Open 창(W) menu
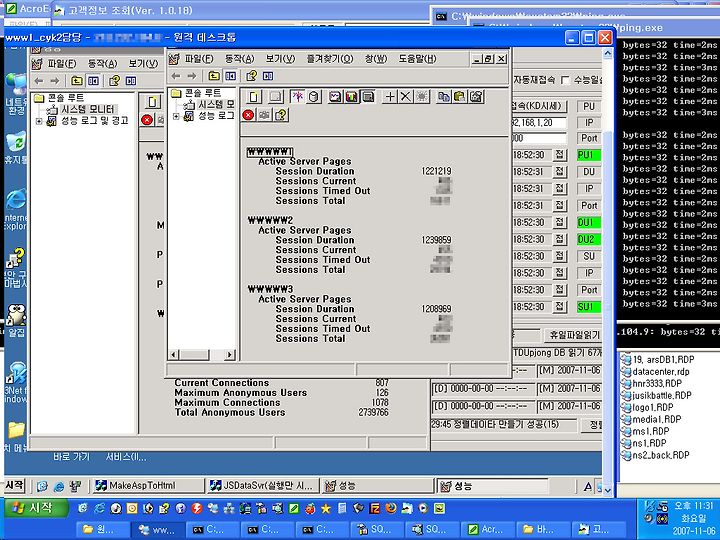 pos(376,59)
